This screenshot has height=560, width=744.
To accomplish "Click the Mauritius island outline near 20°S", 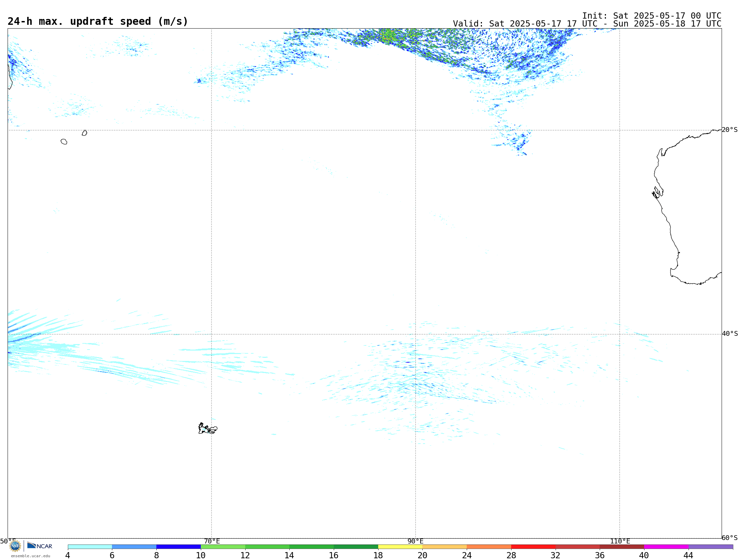I will coord(84,133).
